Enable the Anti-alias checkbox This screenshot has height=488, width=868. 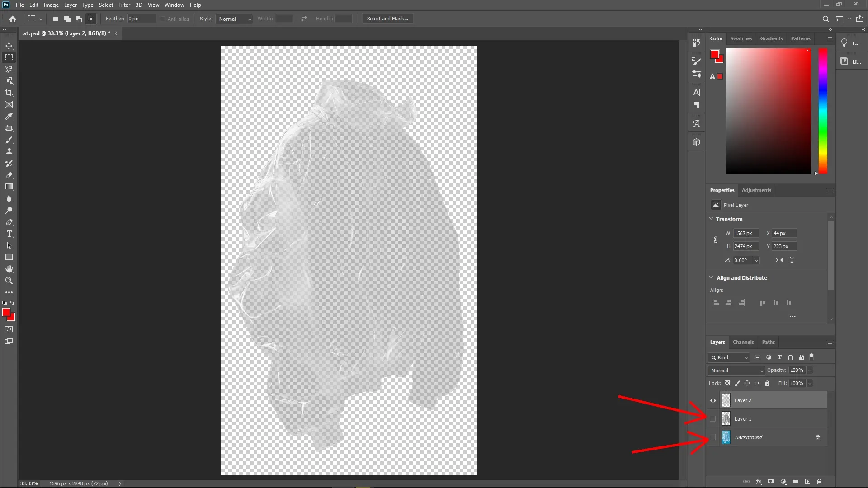[163, 19]
